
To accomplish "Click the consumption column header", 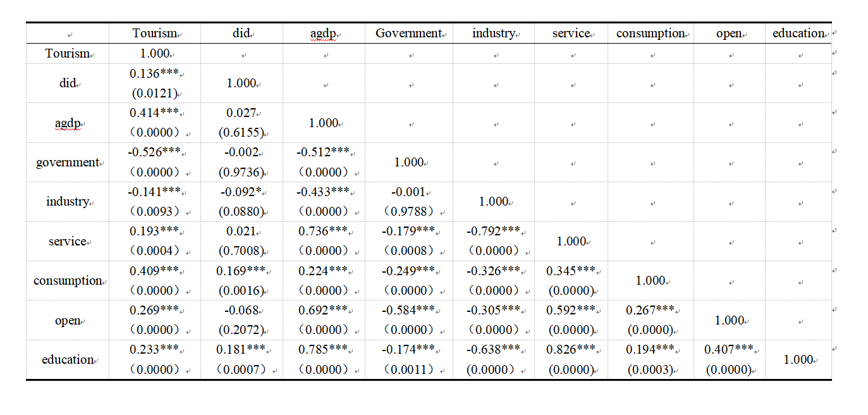I will (651, 34).
